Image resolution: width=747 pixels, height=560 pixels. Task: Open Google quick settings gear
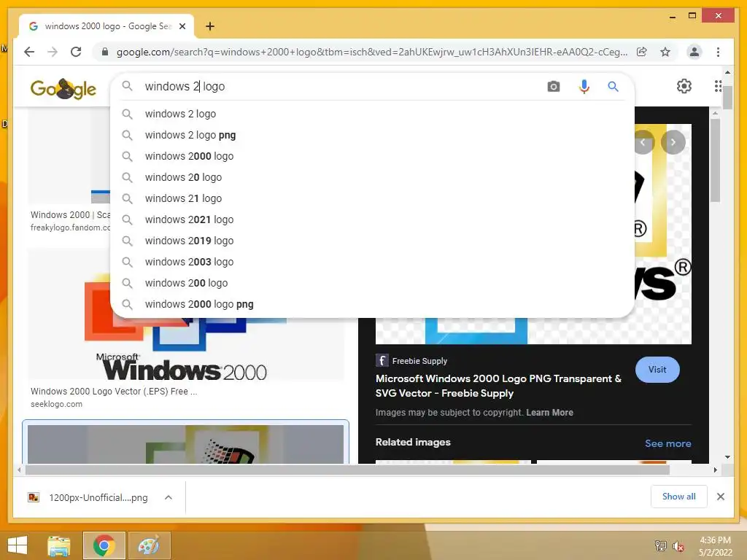(x=684, y=86)
